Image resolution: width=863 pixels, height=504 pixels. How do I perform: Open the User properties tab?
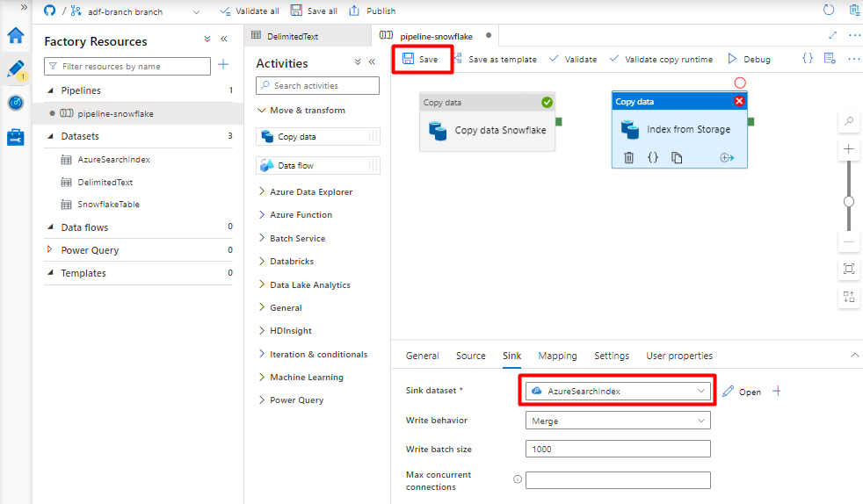[x=679, y=356]
